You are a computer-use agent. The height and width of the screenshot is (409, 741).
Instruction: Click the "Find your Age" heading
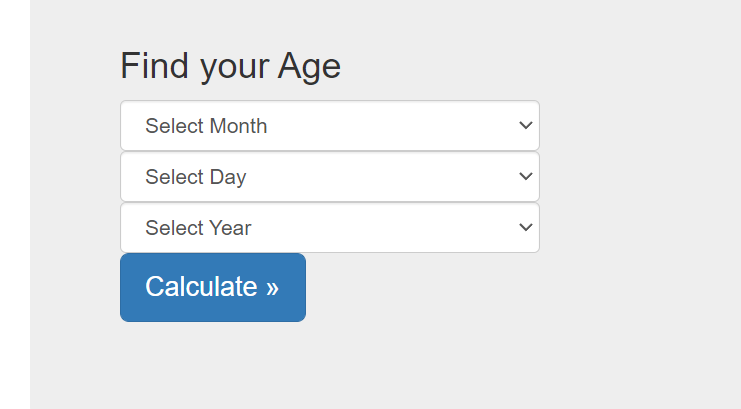(x=230, y=67)
